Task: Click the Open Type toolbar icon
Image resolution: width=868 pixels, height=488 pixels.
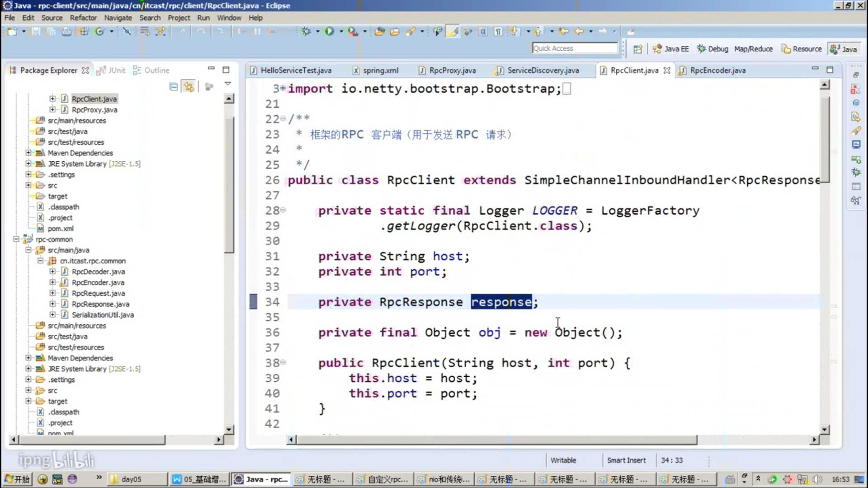Action: [x=380, y=32]
